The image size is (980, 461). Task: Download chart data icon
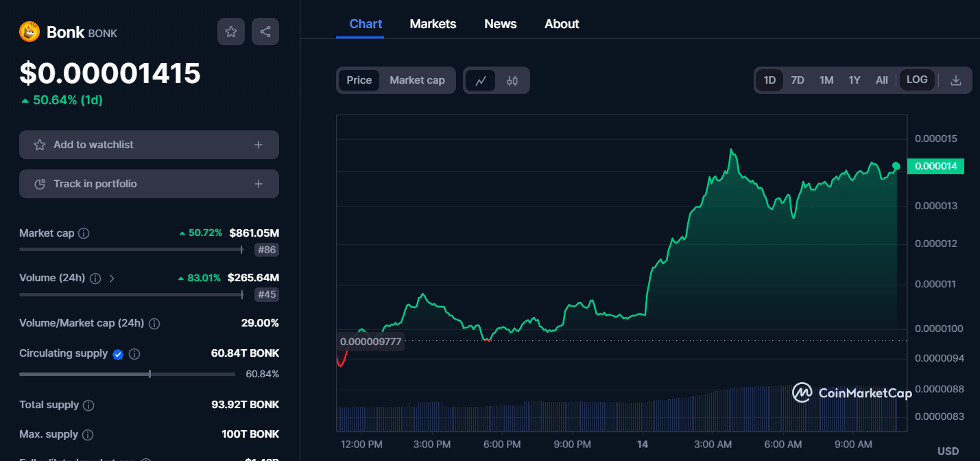(956, 80)
